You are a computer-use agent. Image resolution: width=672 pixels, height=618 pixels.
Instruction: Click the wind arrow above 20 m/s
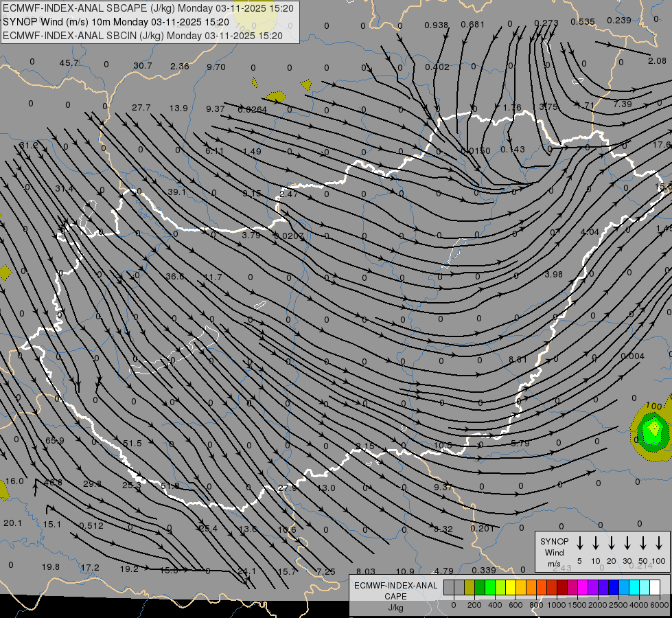(612, 543)
